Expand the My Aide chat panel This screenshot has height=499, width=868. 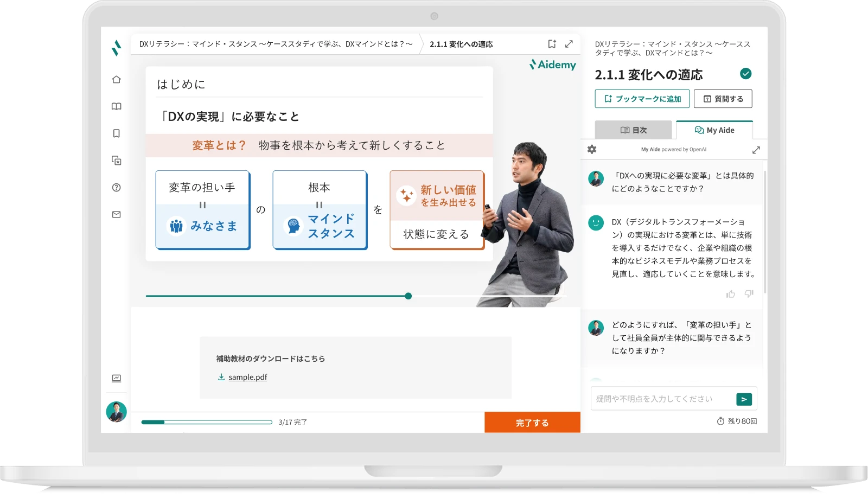pyautogui.click(x=756, y=150)
